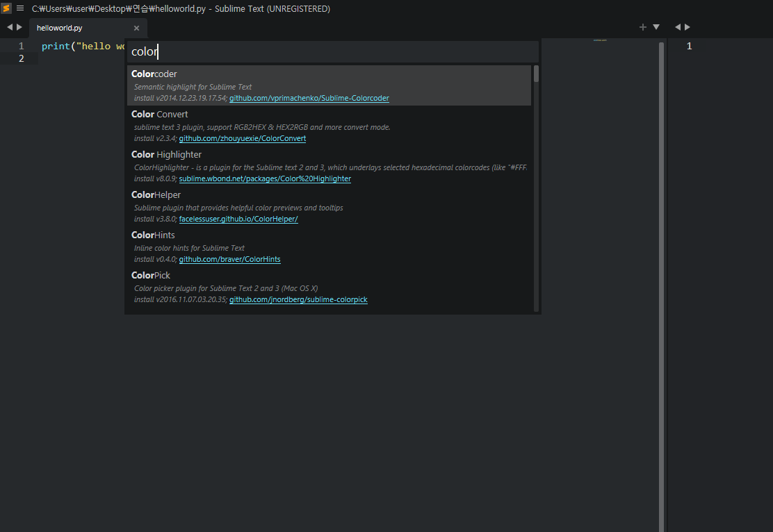Go to next tab using right arrow
773x532 pixels.
coord(19,27)
